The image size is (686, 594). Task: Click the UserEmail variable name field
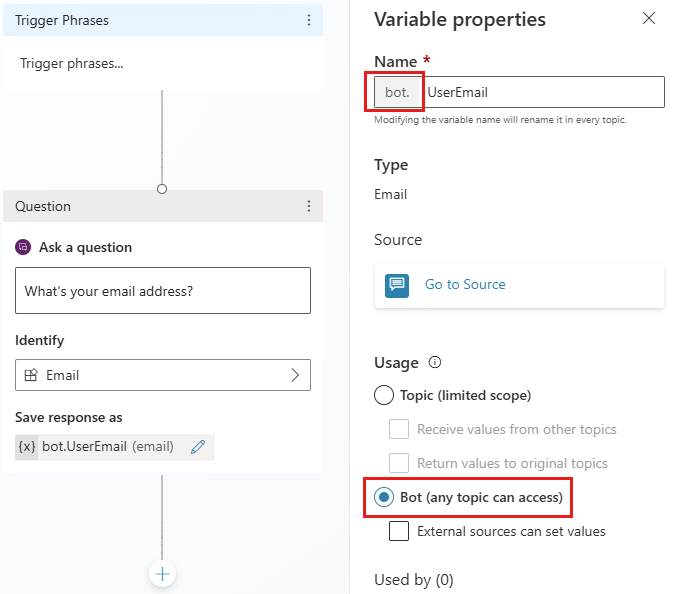[x=544, y=92]
